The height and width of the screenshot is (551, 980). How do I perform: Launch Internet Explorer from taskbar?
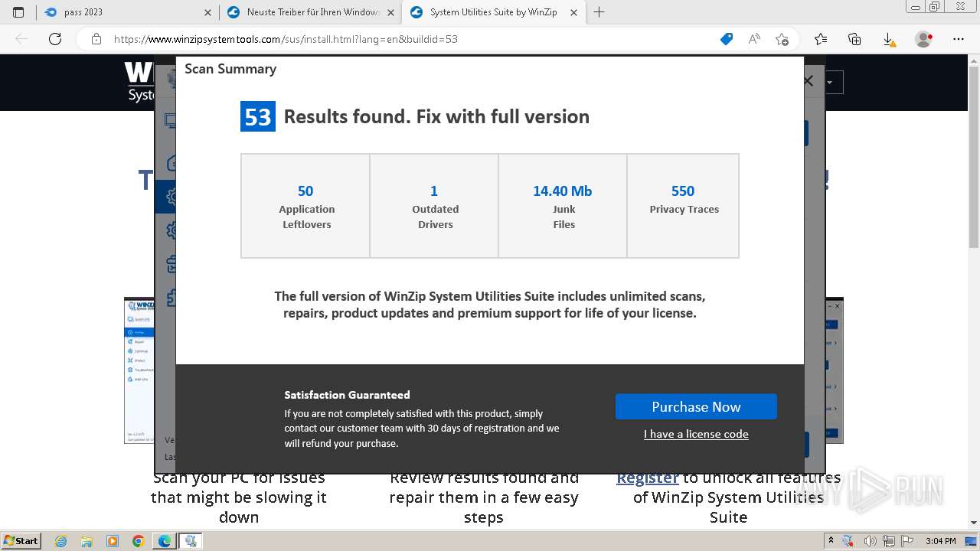[x=61, y=541]
